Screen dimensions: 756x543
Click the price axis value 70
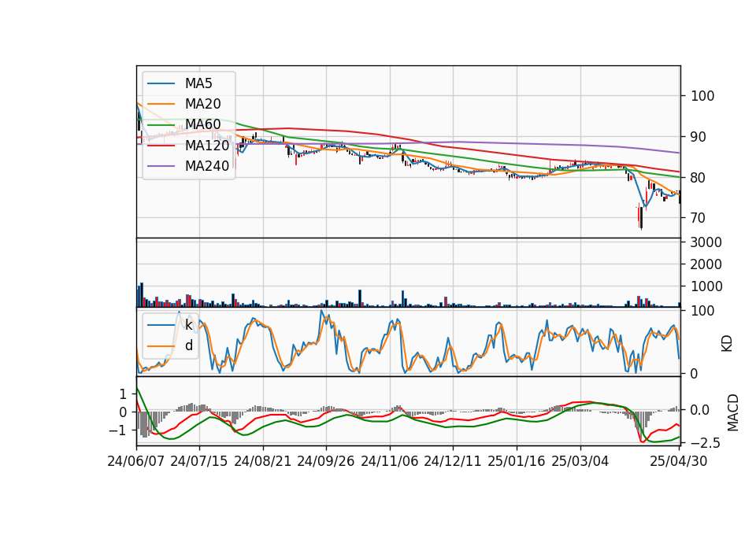(x=699, y=218)
